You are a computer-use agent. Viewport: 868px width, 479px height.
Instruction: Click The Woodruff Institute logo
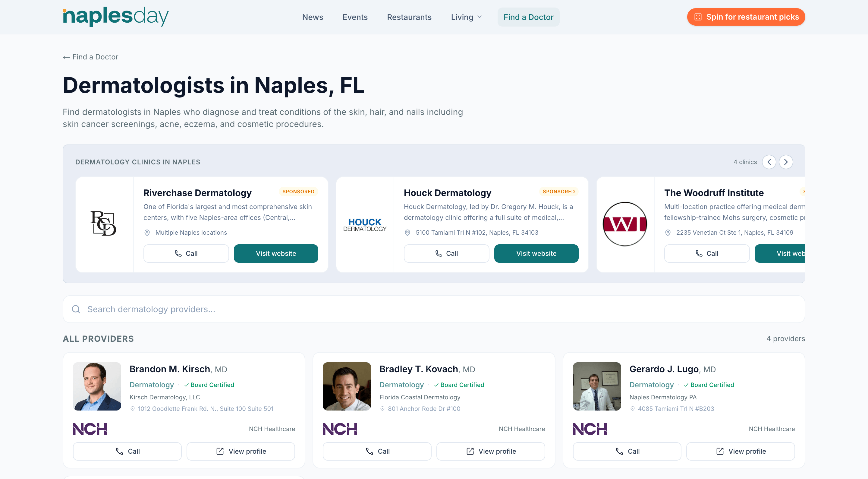point(625,224)
